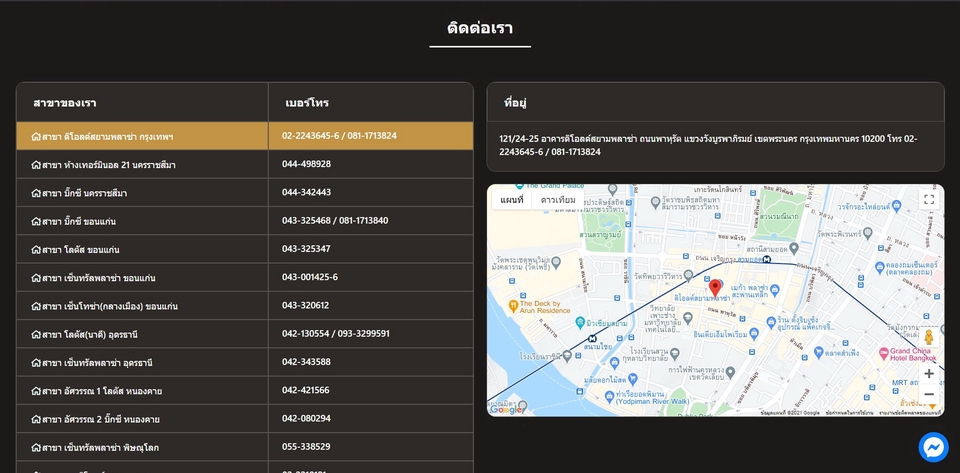The height and width of the screenshot is (473, 960).
Task: Switch map to ดาวเทียม satellite view
Action: (558, 200)
